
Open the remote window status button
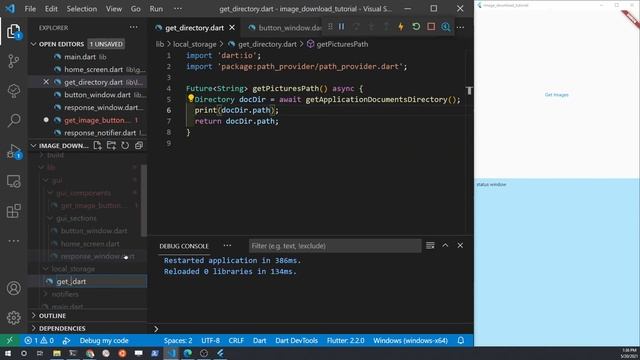coord(9,340)
